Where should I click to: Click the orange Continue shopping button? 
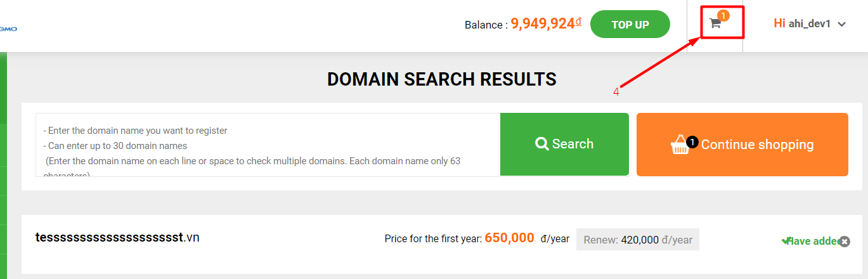coord(742,145)
